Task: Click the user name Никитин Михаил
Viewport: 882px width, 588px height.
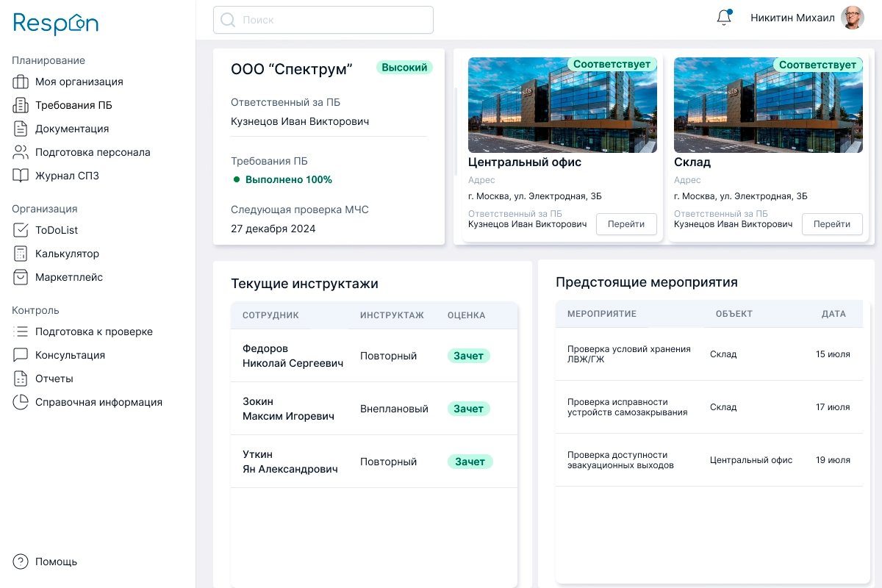Action: [x=792, y=18]
